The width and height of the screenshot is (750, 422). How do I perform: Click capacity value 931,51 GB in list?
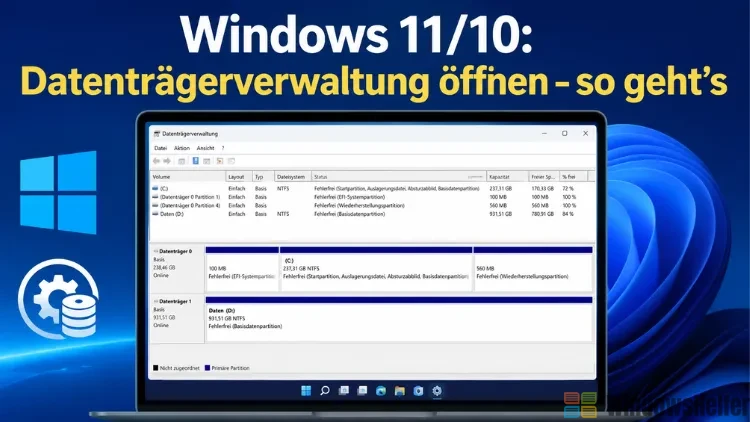[500, 214]
